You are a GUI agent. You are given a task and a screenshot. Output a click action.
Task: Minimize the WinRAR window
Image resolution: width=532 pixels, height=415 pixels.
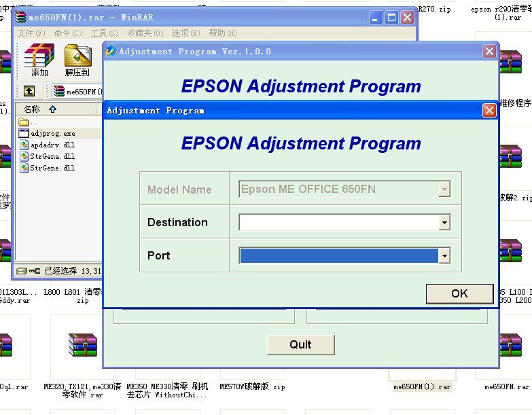(375, 17)
